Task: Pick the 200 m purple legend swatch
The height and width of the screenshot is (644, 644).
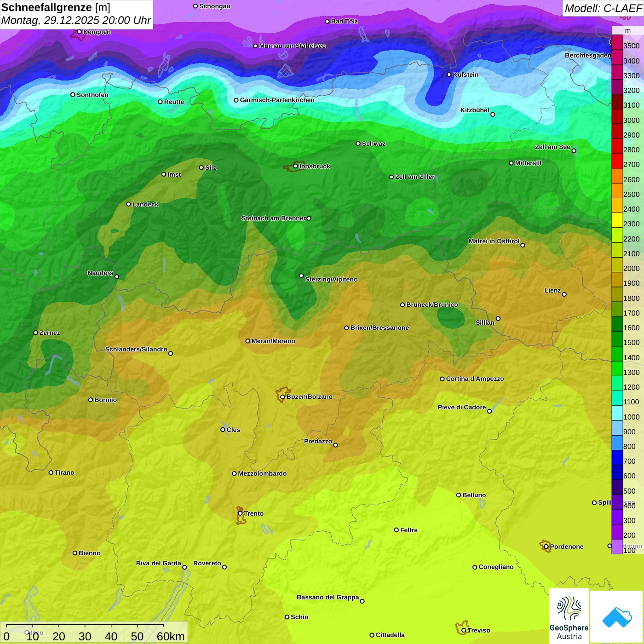Action: click(617, 532)
